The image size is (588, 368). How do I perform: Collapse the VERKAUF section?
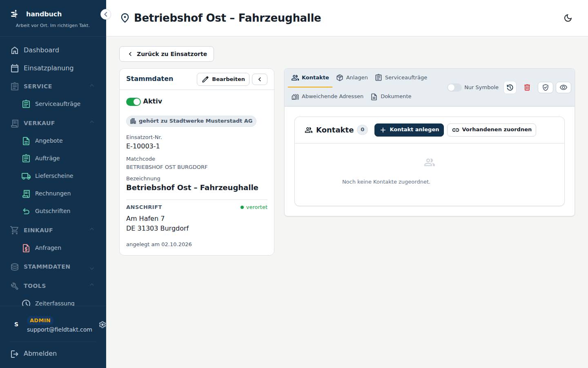(x=53, y=123)
